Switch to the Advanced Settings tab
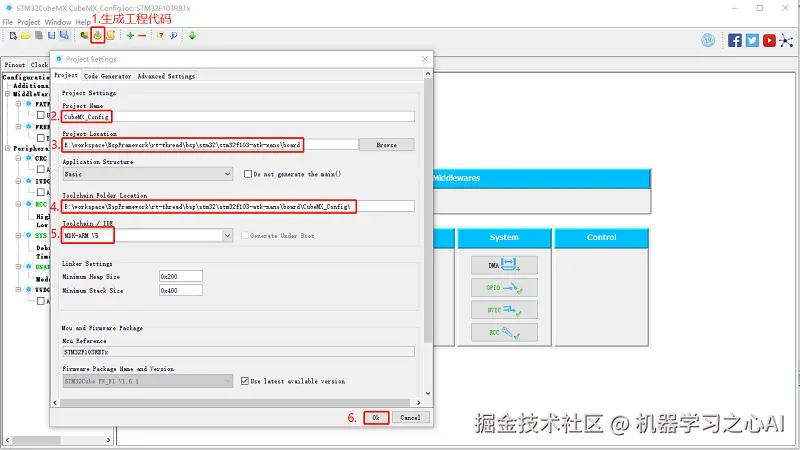The image size is (800, 450). (x=166, y=76)
